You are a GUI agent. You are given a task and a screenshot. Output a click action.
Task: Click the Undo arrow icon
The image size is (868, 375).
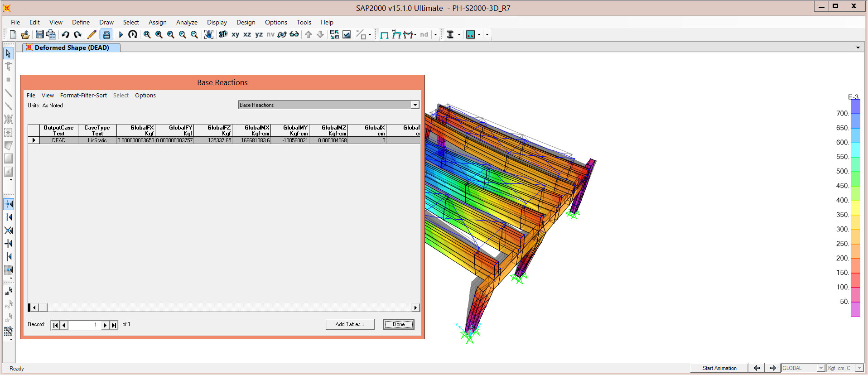pos(66,34)
